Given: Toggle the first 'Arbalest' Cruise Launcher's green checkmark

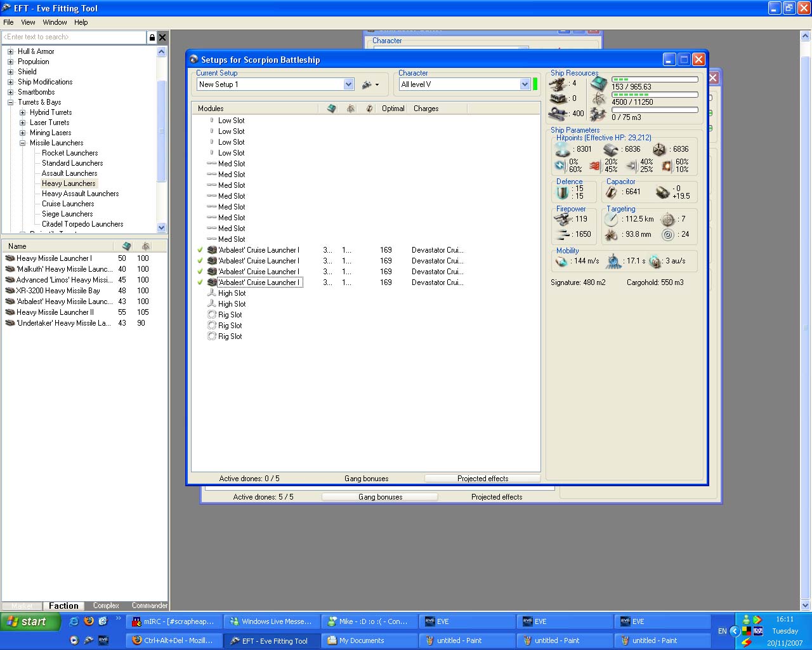Looking at the screenshot, I should point(200,250).
